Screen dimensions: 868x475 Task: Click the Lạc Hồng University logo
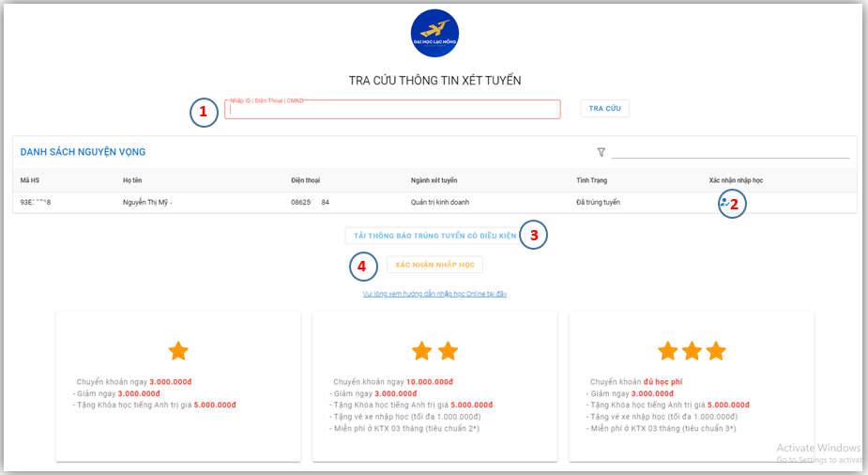coord(434,34)
